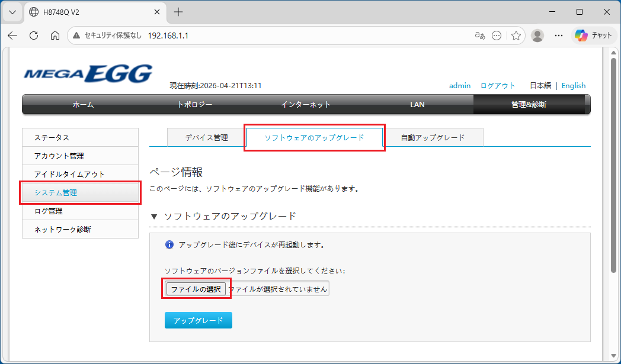
Task: Close the H8748Q V2 browser tab
Action: pyautogui.click(x=157, y=12)
